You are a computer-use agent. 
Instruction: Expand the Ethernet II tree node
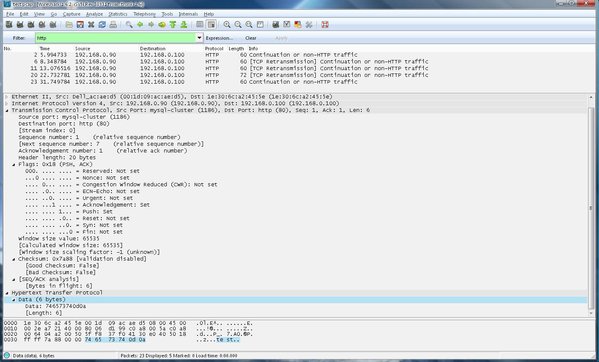click(x=7, y=97)
